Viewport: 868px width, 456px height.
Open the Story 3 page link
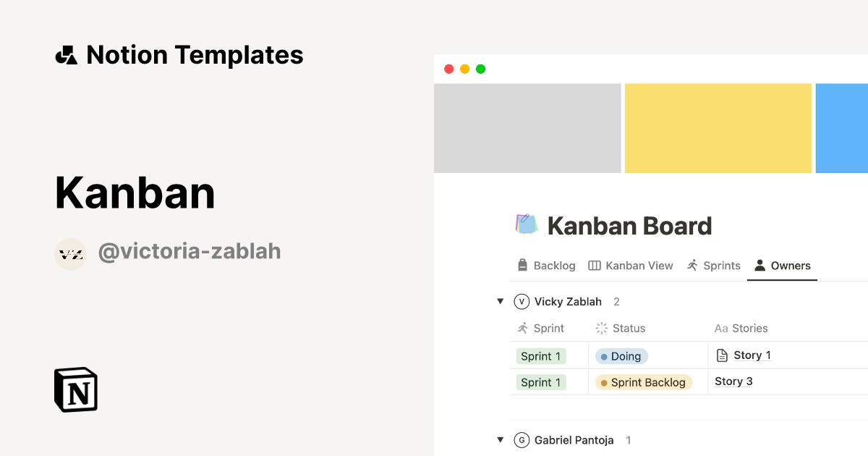coord(733,381)
